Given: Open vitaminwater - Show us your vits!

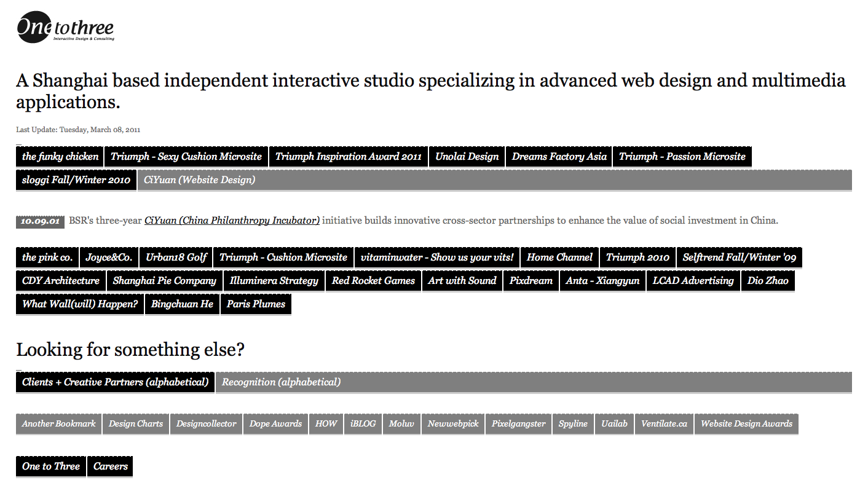Looking at the screenshot, I should click(437, 258).
